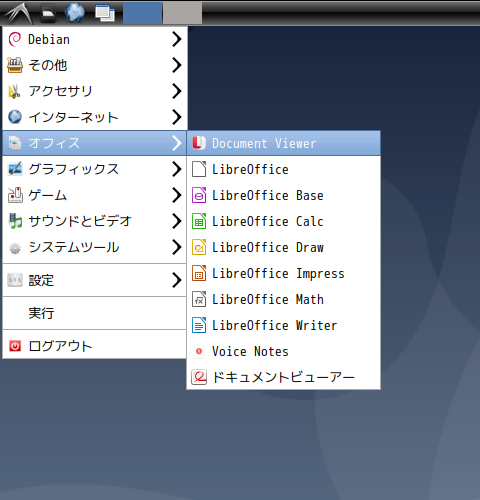Launch LibreOffice Calc
The height and width of the screenshot is (500, 480).
pyautogui.click(x=284, y=221)
